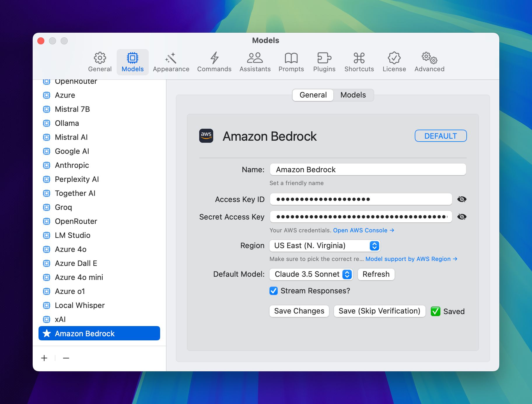Select the Models chip icon in toolbar

133,58
